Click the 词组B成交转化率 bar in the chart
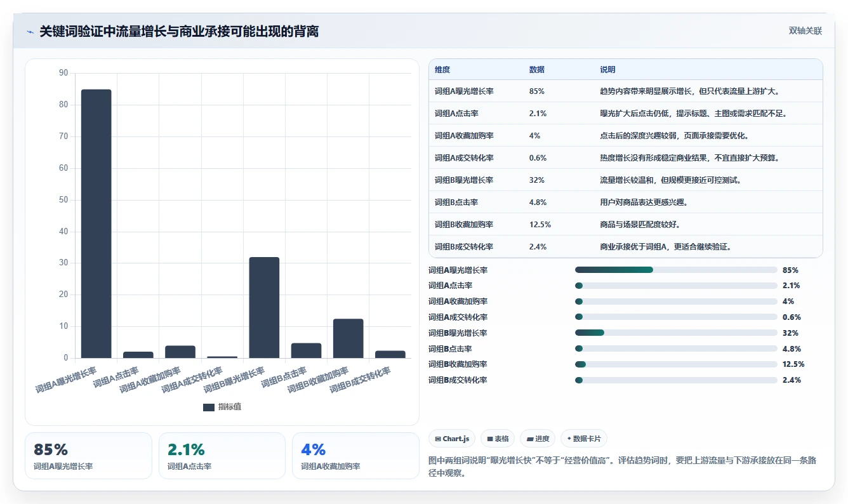This screenshot has height=504, width=848. coord(390,354)
